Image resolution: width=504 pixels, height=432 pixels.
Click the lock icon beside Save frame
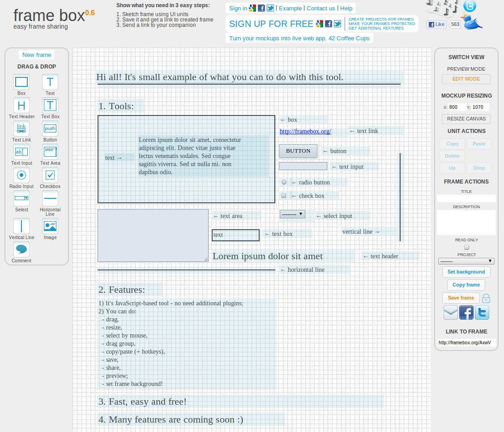tap(486, 298)
